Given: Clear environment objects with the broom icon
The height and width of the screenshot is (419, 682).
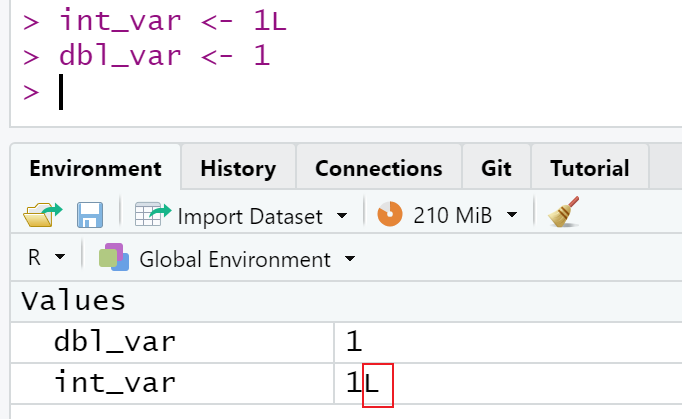Looking at the screenshot, I should (564, 212).
